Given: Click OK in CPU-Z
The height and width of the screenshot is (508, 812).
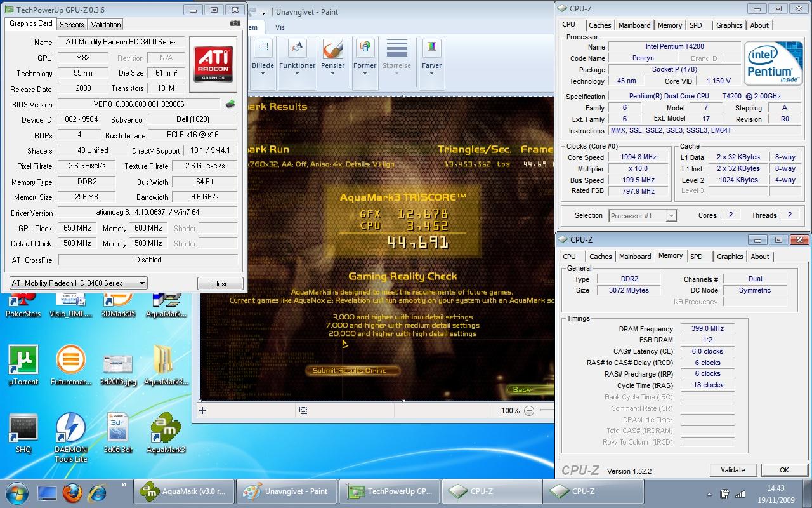Looking at the screenshot, I should (x=784, y=470).
